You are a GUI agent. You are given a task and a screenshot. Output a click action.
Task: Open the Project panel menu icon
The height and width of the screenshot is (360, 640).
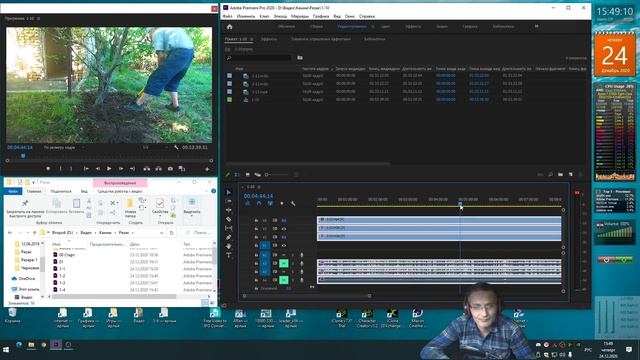pyautogui.click(x=251, y=39)
